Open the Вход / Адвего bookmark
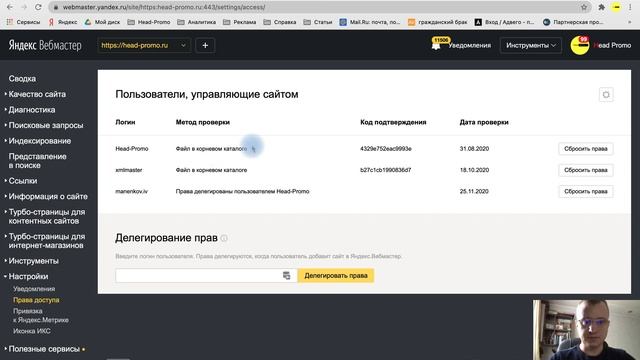Viewport: 640px width, 360px height. tap(504, 22)
